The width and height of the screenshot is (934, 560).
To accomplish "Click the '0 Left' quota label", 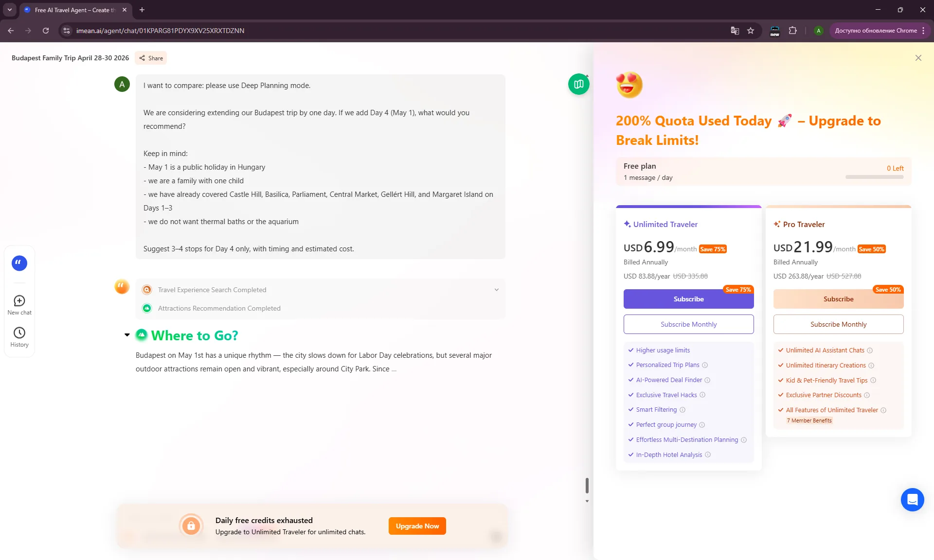I will 895,168.
